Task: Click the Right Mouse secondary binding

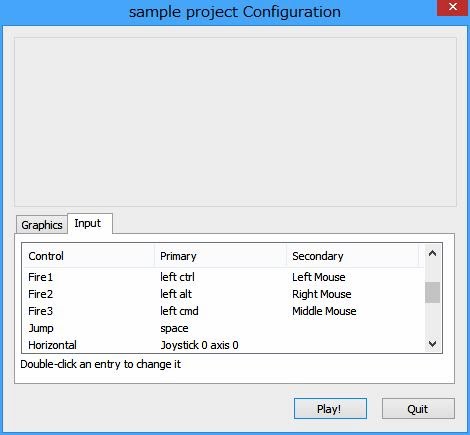Action: pos(322,294)
